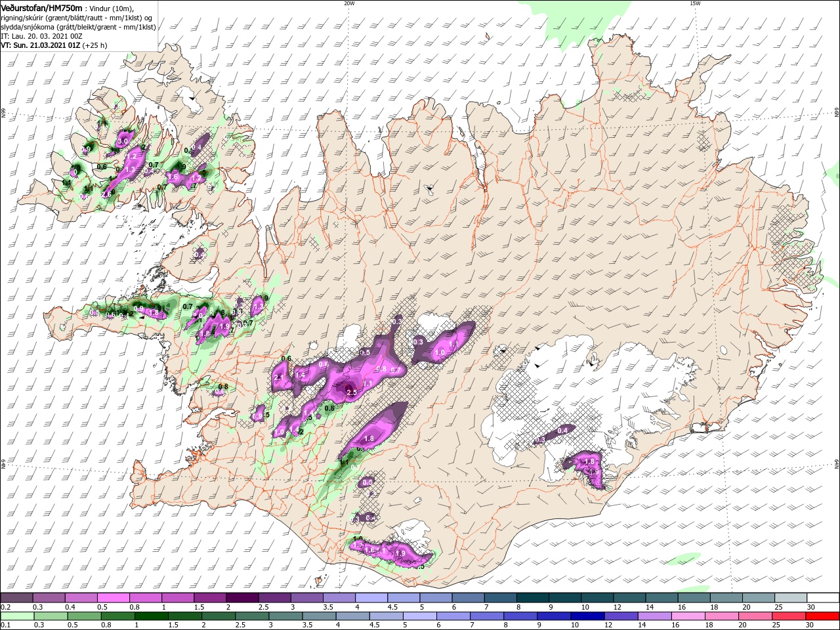
Task: Pick lower legend swatch between 25 and 30
Action: pos(789,616)
